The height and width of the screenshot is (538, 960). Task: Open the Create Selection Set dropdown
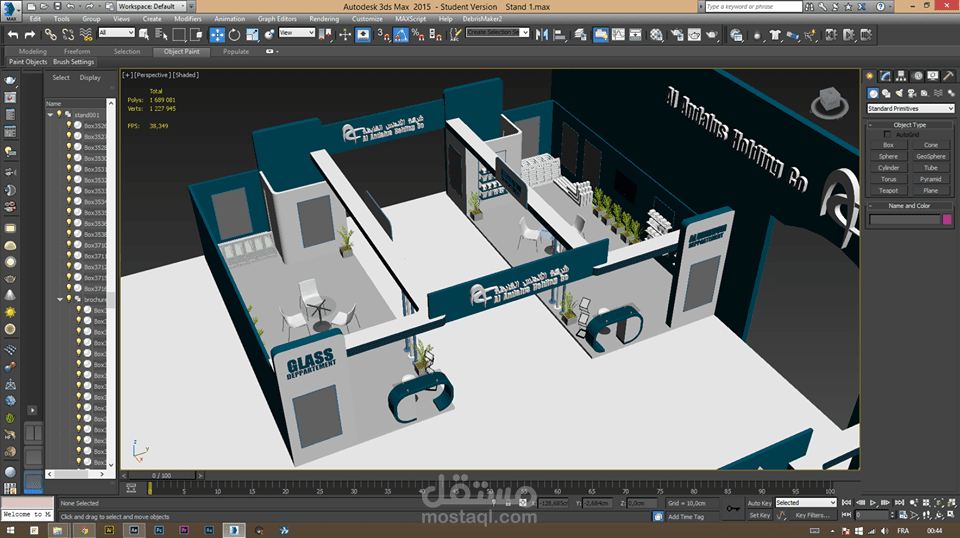497,32
